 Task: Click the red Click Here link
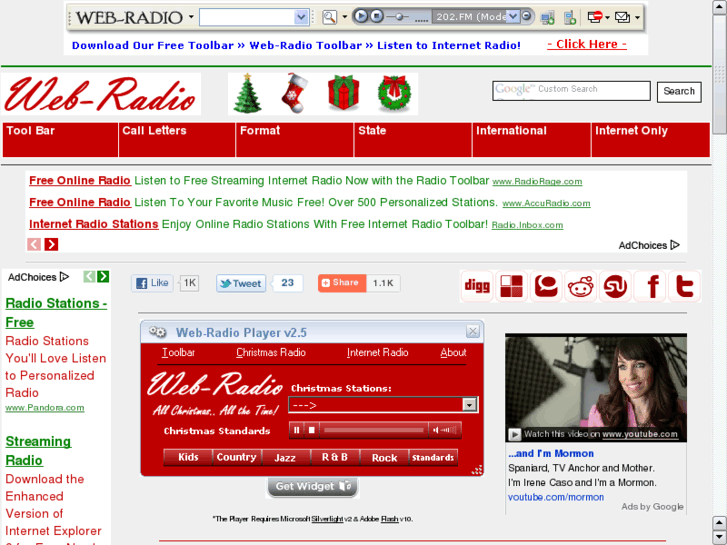point(587,44)
